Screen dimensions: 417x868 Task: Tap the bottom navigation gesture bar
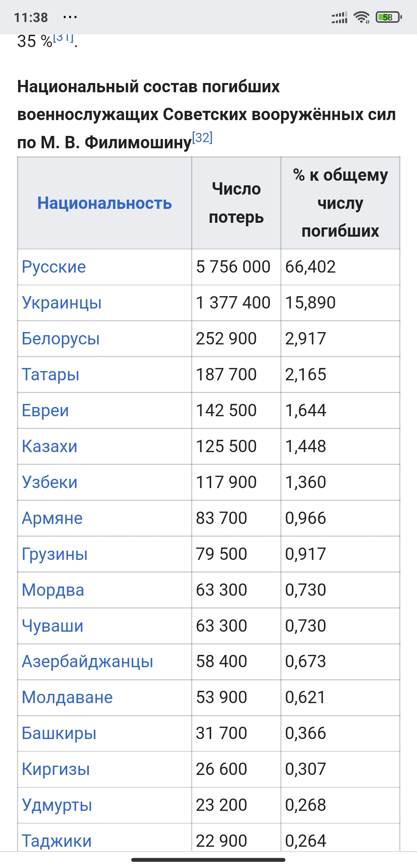tap(208, 860)
